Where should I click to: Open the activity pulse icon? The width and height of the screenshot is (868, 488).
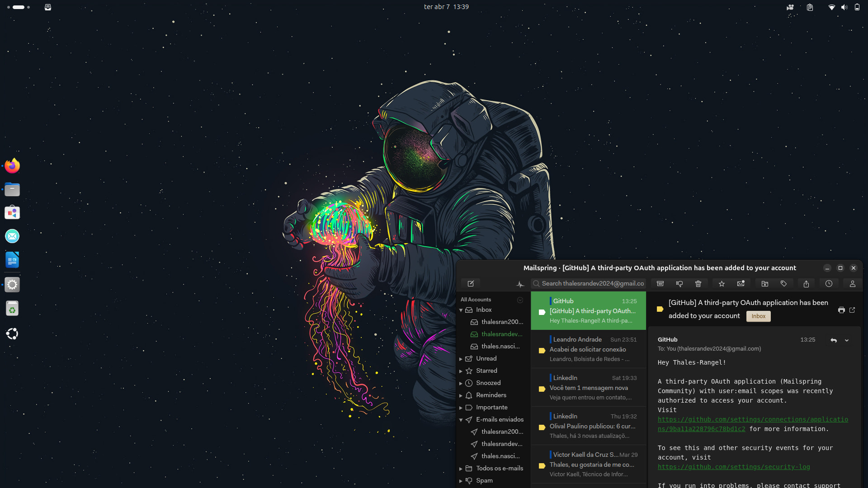(x=520, y=284)
